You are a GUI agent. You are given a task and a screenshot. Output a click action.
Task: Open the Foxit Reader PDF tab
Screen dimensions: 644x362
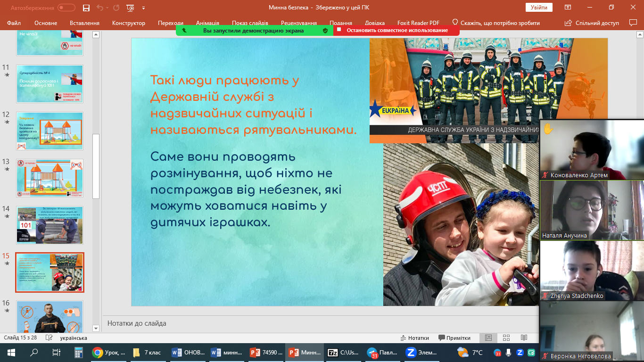click(418, 23)
